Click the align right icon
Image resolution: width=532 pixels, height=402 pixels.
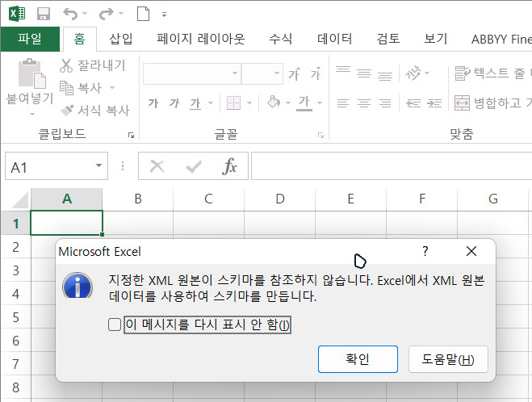(385, 103)
